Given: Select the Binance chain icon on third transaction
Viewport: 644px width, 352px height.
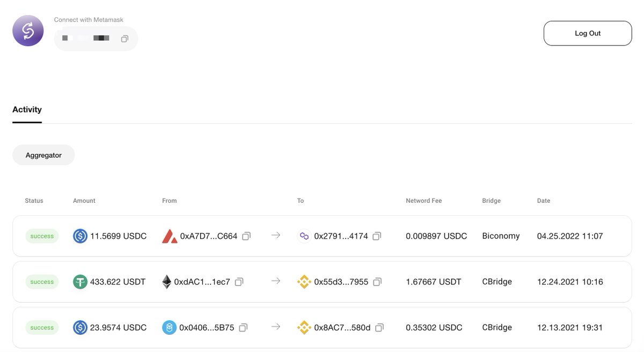Looking at the screenshot, I should 170,327.
